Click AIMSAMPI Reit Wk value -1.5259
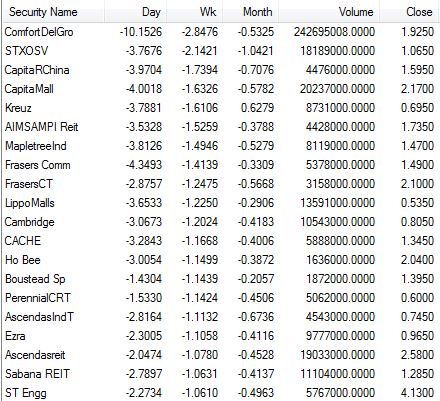Image resolution: width=440 pixels, height=401 pixels. pos(199,127)
